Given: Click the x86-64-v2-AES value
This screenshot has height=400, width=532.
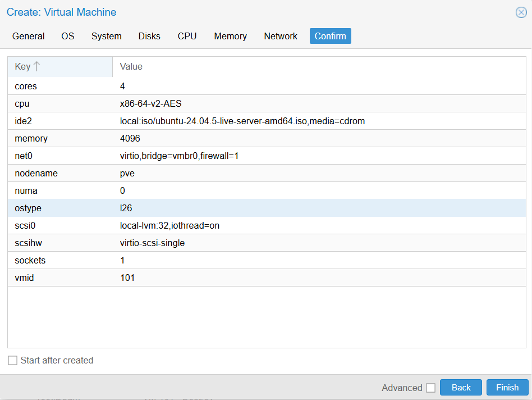Looking at the screenshot, I should click(150, 103).
